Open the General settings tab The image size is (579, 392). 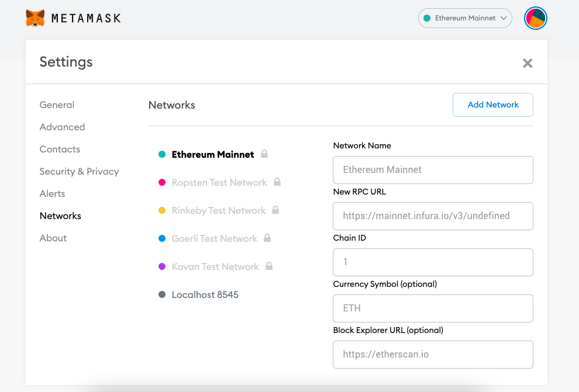(x=57, y=105)
